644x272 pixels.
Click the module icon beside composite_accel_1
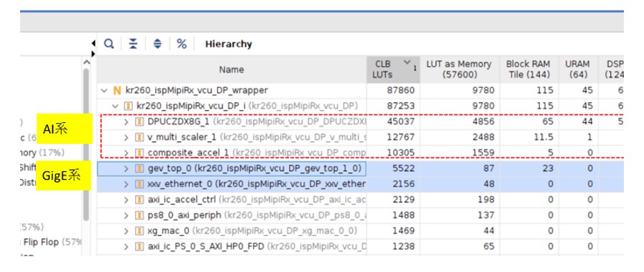pos(139,153)
